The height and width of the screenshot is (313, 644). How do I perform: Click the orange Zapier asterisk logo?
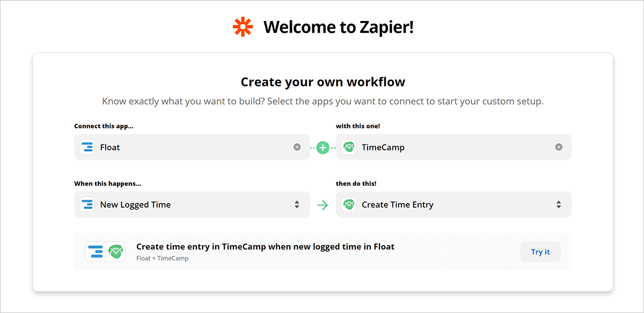pos(243,27)
